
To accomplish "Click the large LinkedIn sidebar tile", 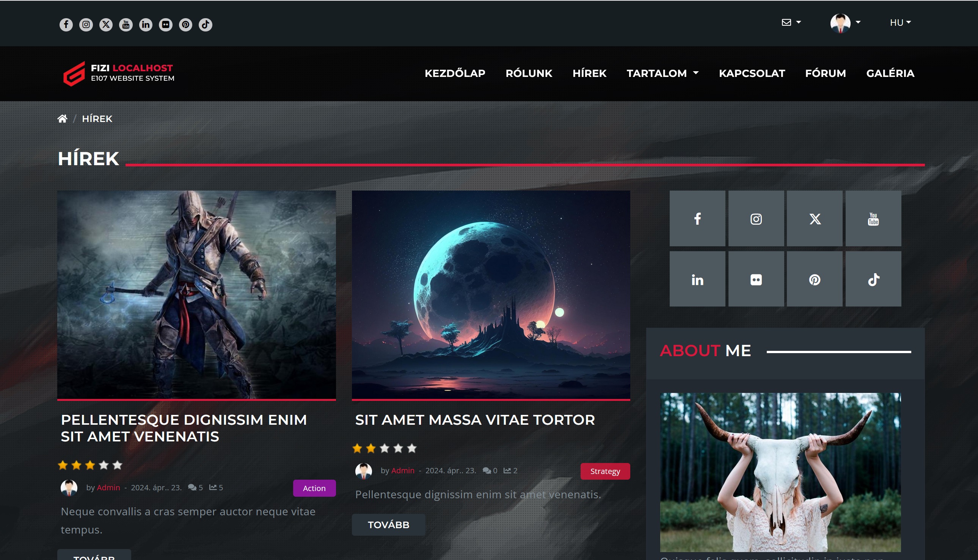I will 697,279.
